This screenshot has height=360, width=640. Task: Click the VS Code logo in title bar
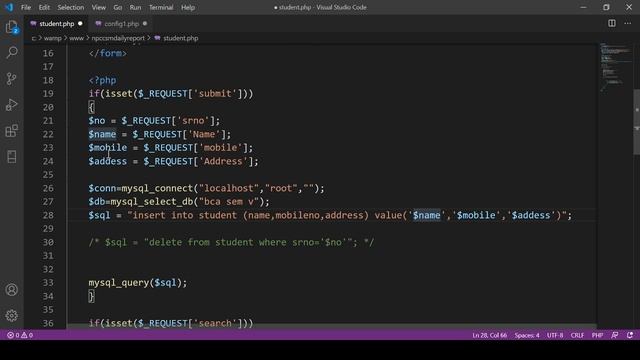coord(9,7)
